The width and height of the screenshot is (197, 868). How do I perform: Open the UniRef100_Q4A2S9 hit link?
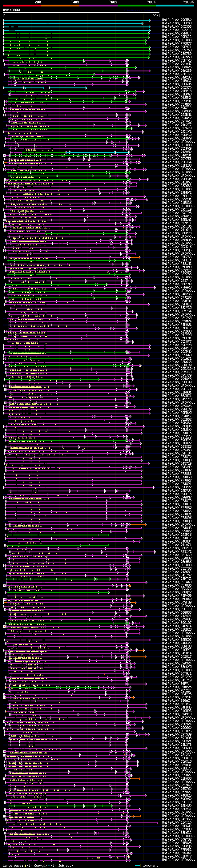click(177, 71)
